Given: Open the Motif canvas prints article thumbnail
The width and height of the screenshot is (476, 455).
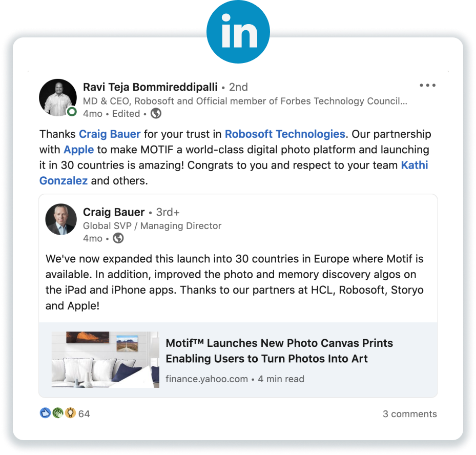Looking at the screenshot, I should tap(105, 359).
